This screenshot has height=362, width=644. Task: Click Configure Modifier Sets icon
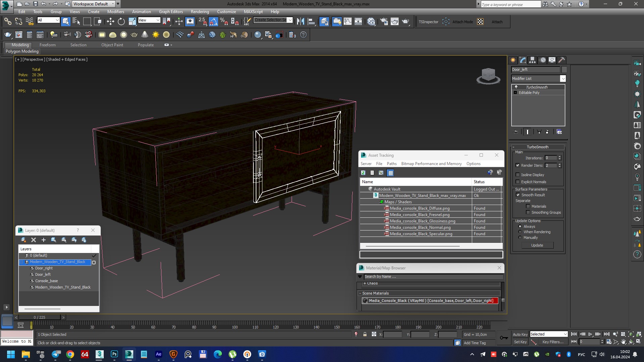point(559,132)
